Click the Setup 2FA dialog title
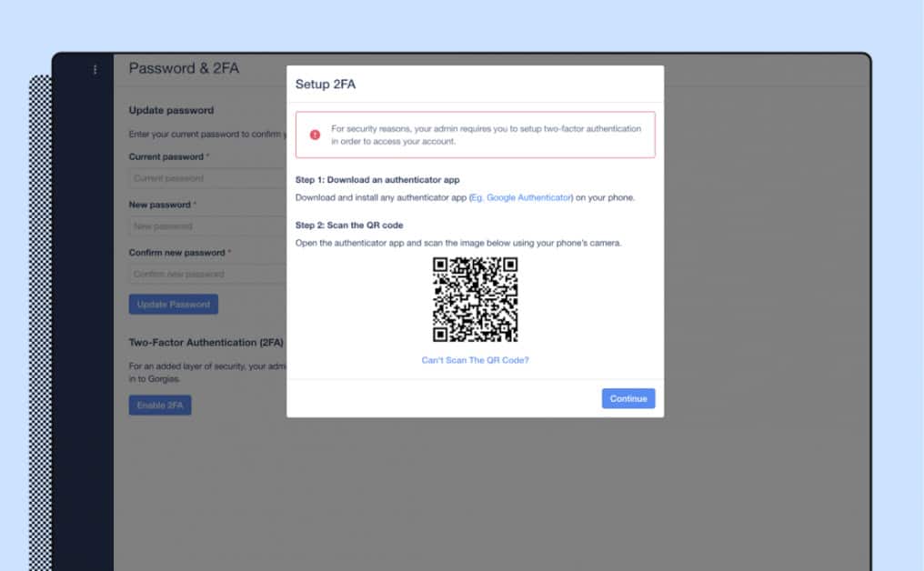The width and height of the screenshot is (924, 571). click(326, 84)
